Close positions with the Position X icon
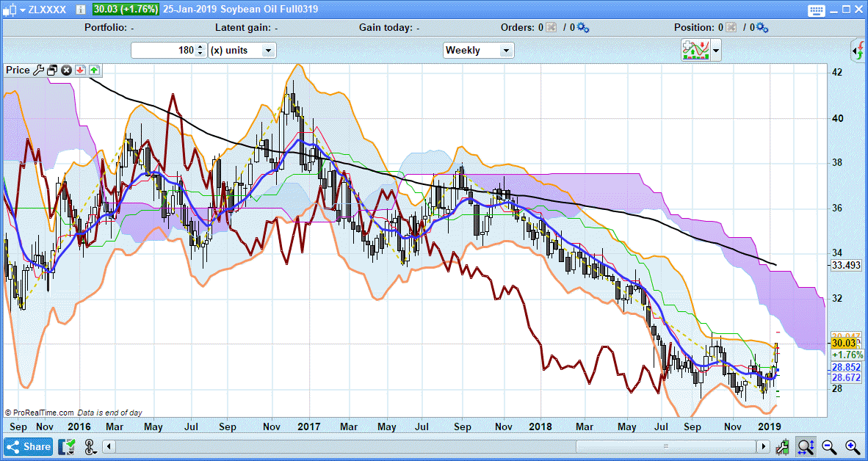The image size is (868, 461). [731, 27]
